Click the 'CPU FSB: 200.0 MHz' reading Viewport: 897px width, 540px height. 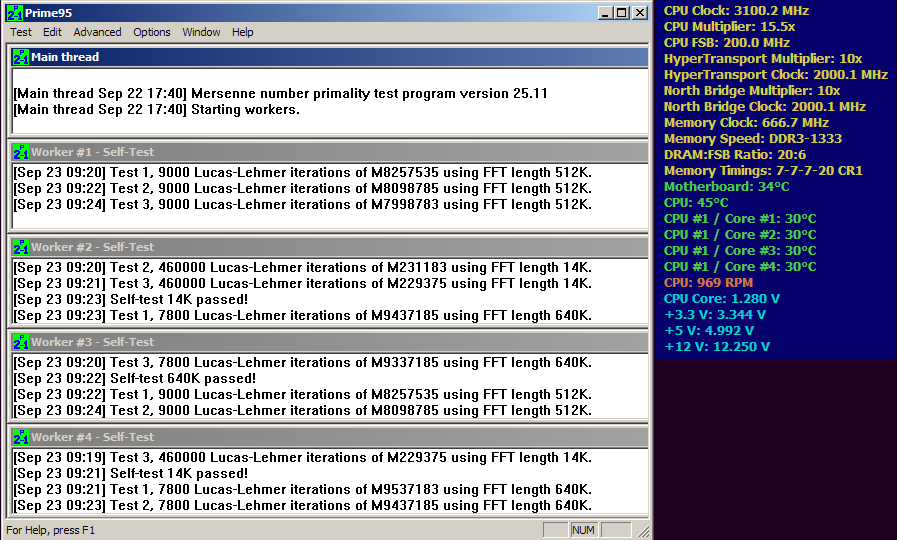pyautogui.click(x=727, y=42)
